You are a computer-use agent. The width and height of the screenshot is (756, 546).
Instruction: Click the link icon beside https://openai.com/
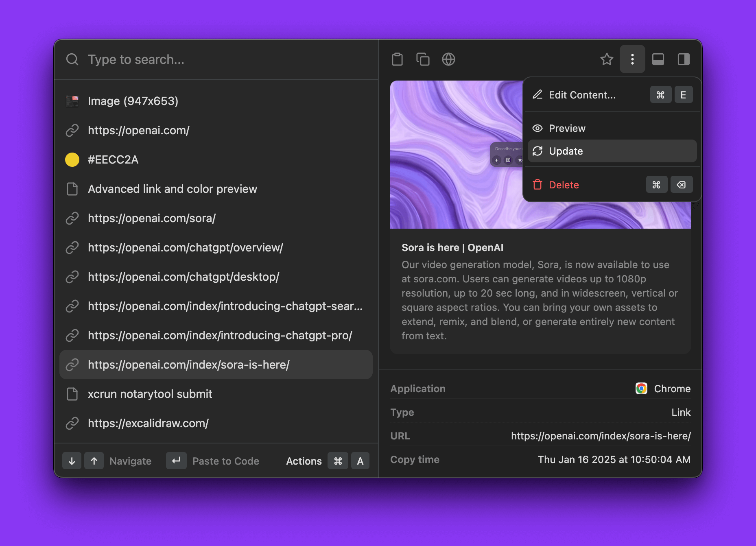tap(72, 130)
